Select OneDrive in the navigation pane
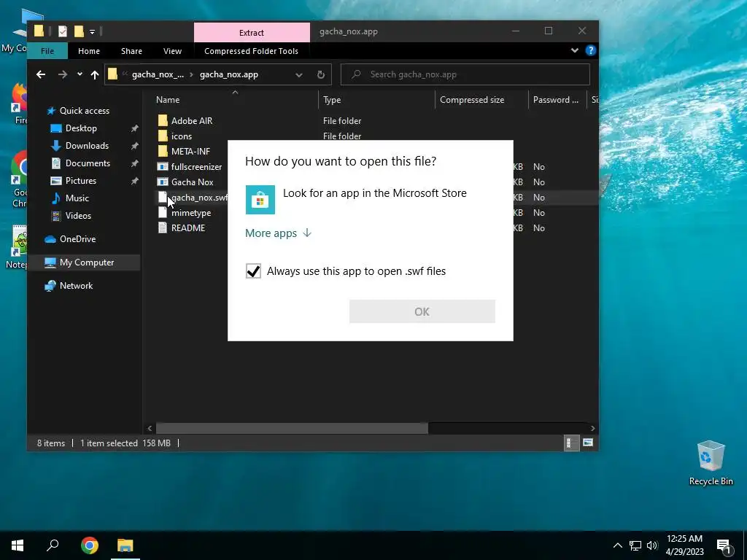This screenshot has height=560, width=747. 77,239
